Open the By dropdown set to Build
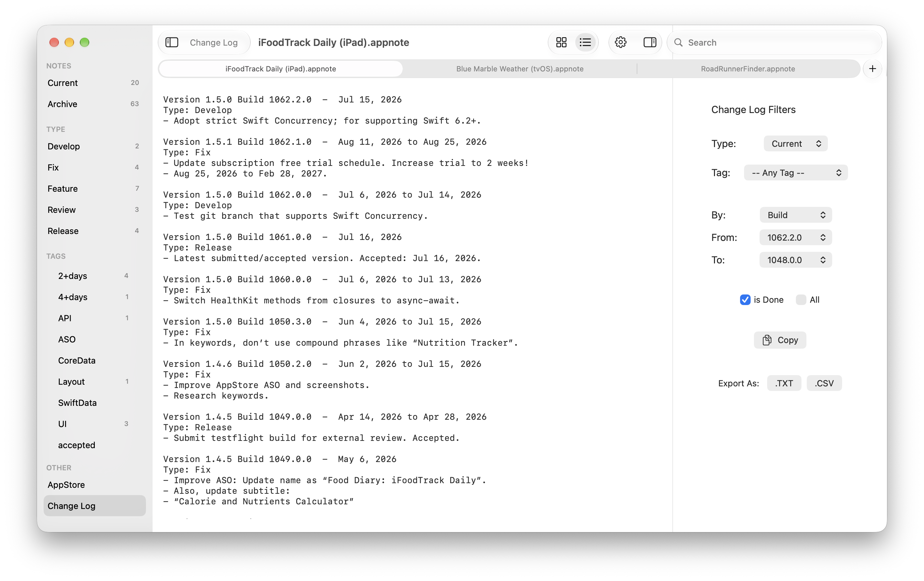Viewport: 924px width, 581px height. (796, 215)
